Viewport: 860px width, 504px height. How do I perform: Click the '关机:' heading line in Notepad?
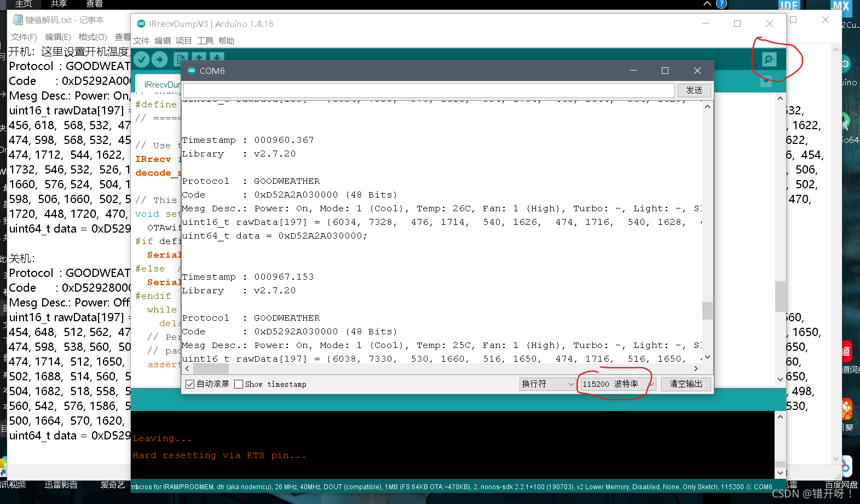pos(22,258)
